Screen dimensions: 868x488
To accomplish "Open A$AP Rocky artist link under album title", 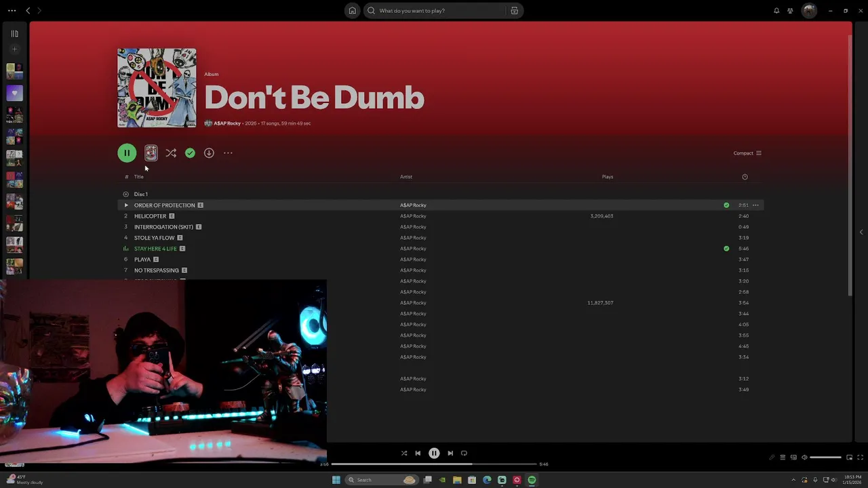I will click(x=227, y=123).
